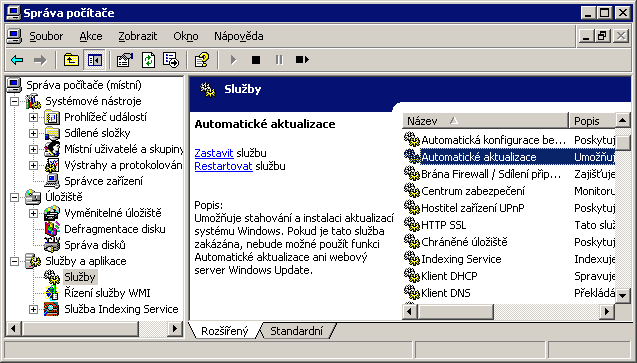This screenshot has width=637, height=363.
Task: Open Help via question mark toolbar icon
Action: pos(202,60)
